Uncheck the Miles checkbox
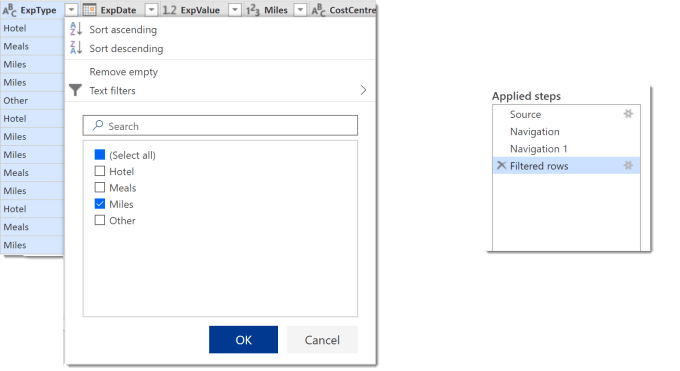The width and height of the screenshot is (680, 371). coord(100,204)
